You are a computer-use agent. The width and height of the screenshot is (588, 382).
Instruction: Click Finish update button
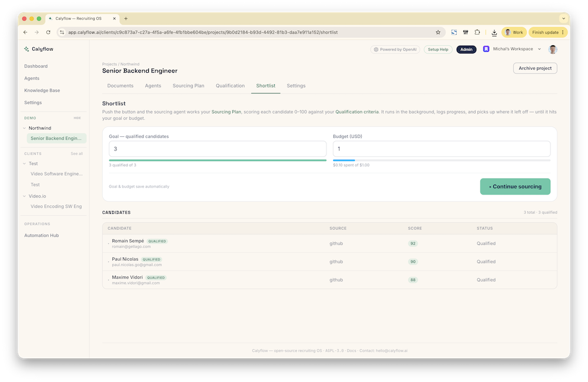point(547,32)
